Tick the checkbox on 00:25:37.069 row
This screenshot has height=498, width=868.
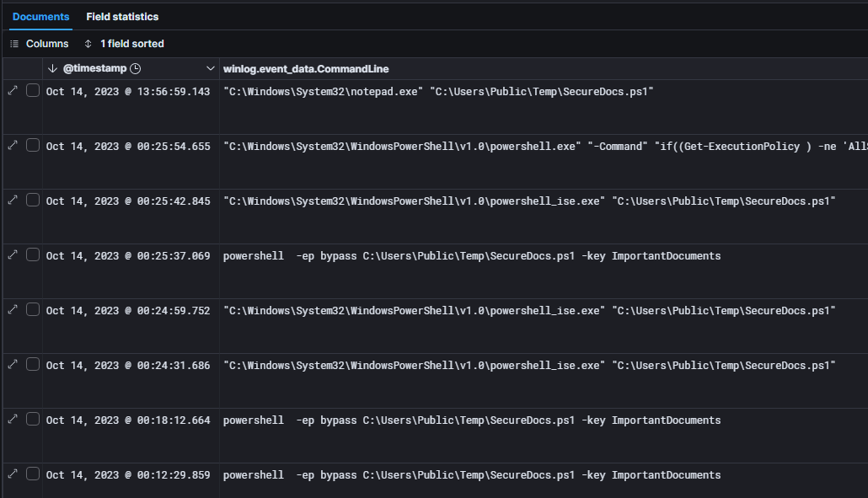(33, 254)
